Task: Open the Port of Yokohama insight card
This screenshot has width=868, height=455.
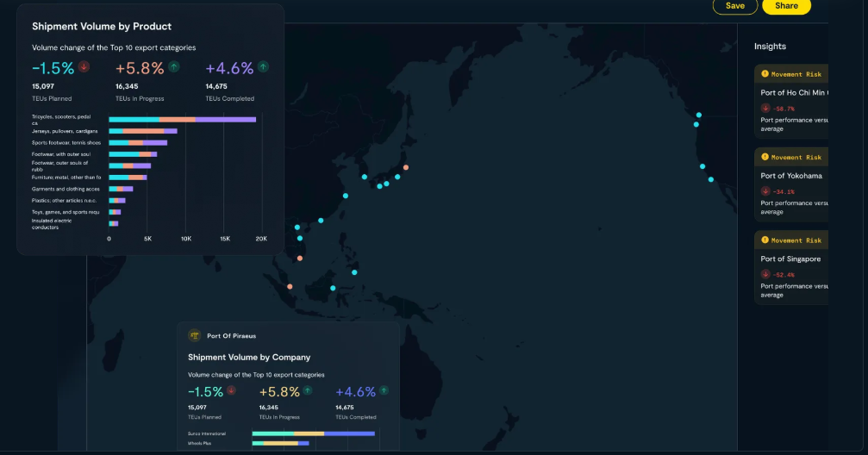Action: coord(791,184)
